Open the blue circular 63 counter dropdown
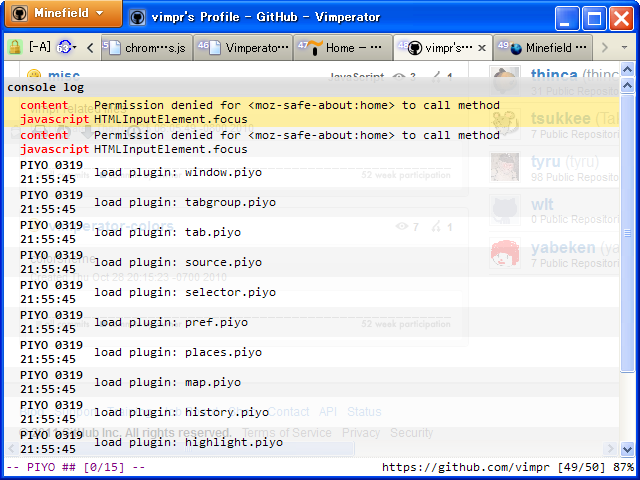 click(x=67, y=47)
